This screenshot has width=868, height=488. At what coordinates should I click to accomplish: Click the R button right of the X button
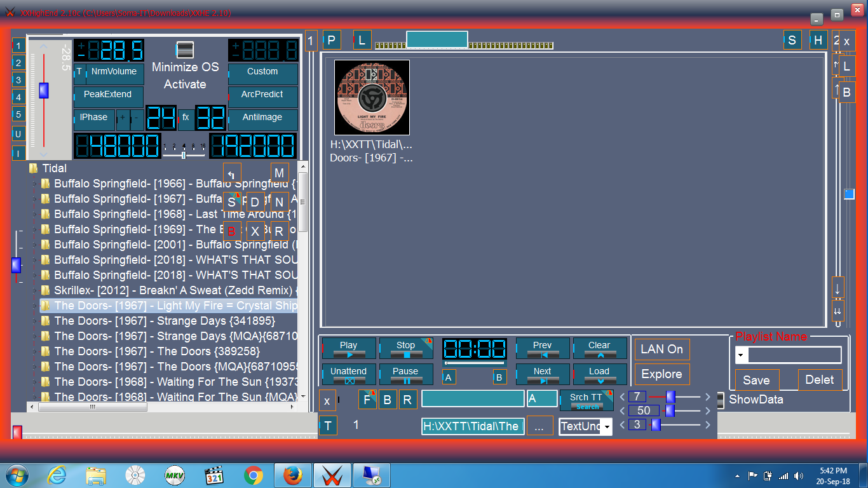279,231
